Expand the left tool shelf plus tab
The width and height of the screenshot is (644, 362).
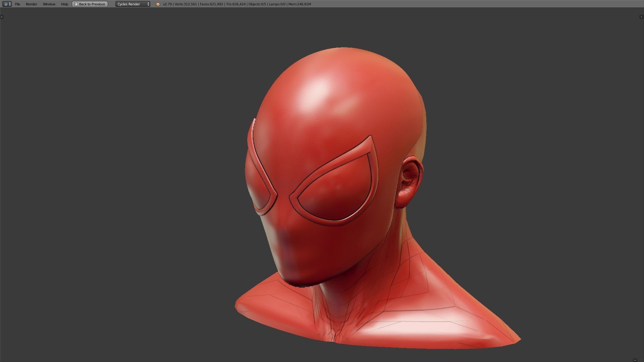(2, 17)
